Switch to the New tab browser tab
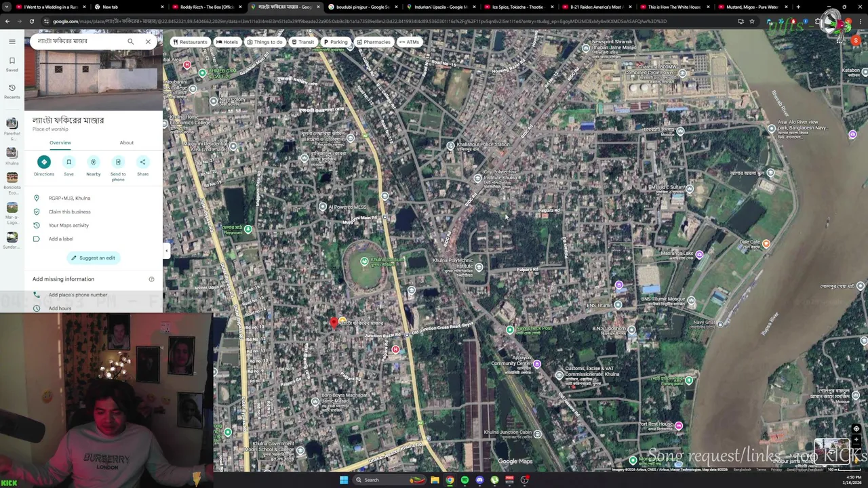 click(x=129, y=7)
